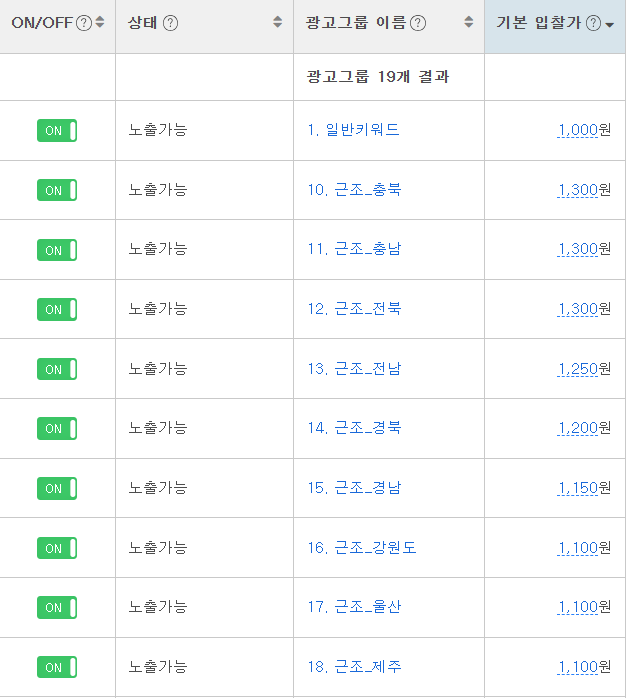Image resolution: width=626 pixels, height=698 pixels.
Task: Toggle ON switch for 13. 근조_전남
Action: tap(57, 369)
